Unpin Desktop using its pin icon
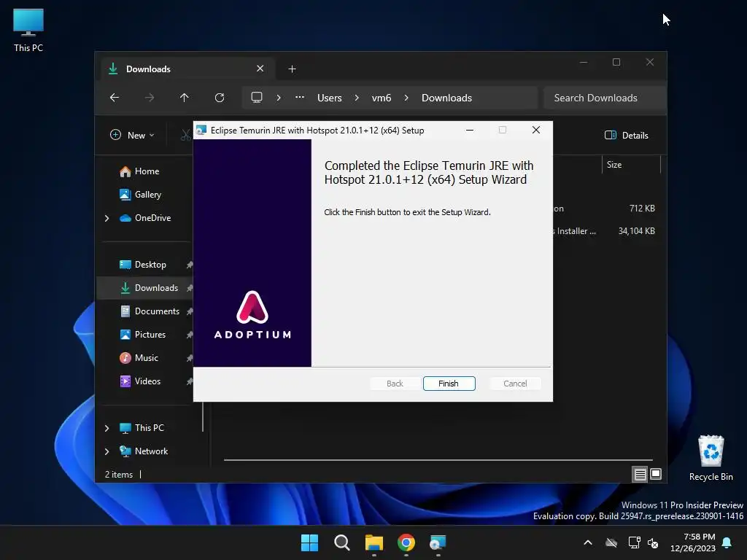This screenshot has height=560, width=747. pyautogui.click(x=190, y=265)
